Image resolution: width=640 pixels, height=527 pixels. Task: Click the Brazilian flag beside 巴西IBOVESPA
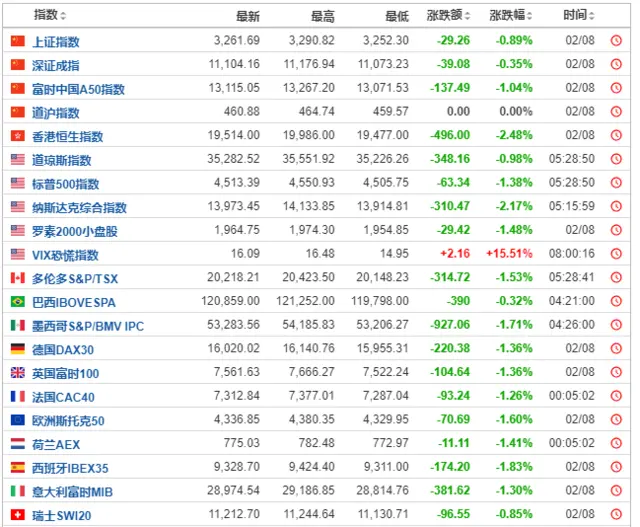17,302
